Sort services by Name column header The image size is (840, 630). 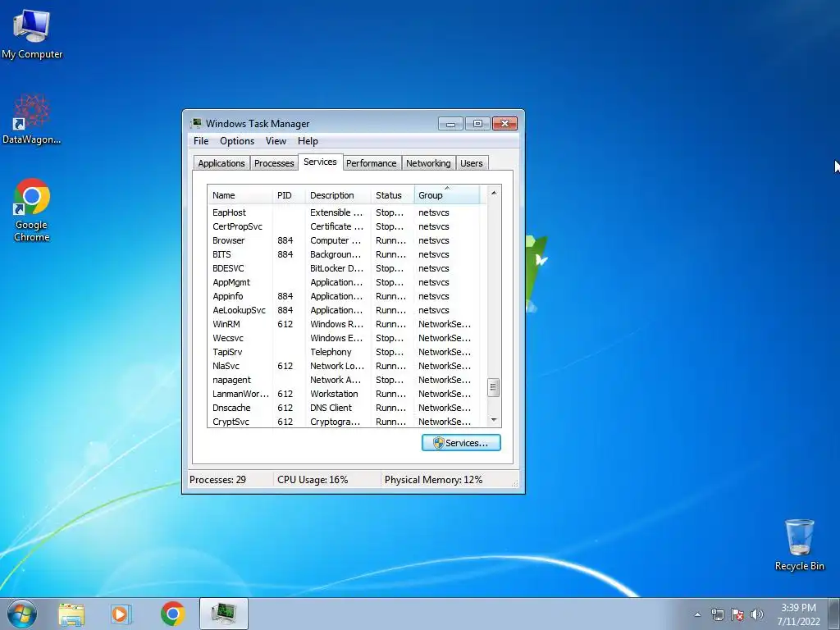click(x=240, y=195)
